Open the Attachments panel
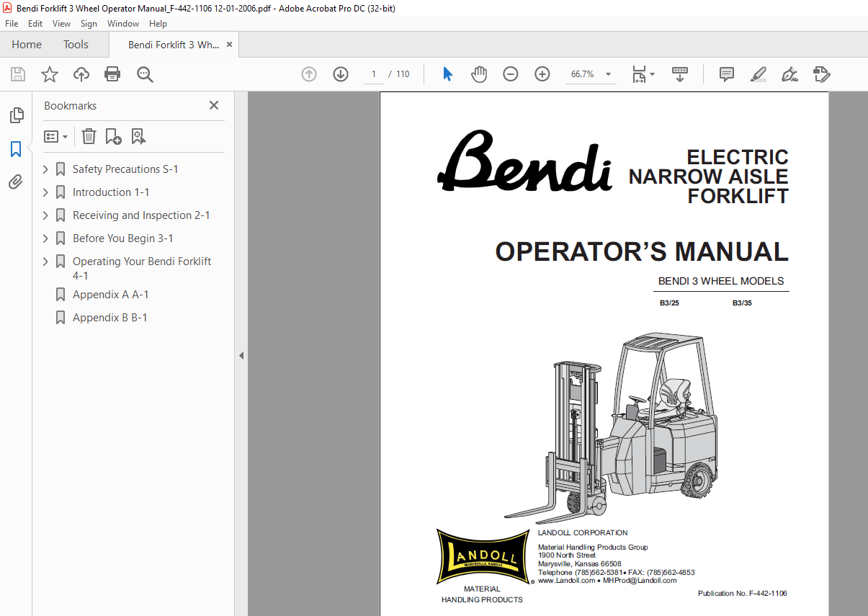Viewport: 868px width, 616px height. click(16, 182)
